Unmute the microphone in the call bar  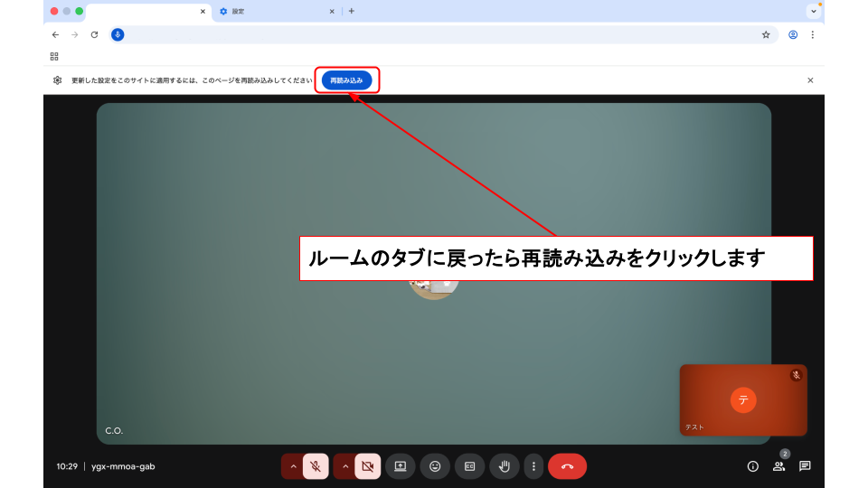point(316,466)
